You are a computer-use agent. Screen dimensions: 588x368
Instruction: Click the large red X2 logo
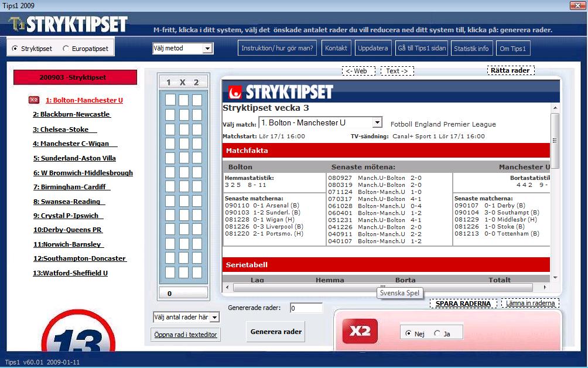360,331
